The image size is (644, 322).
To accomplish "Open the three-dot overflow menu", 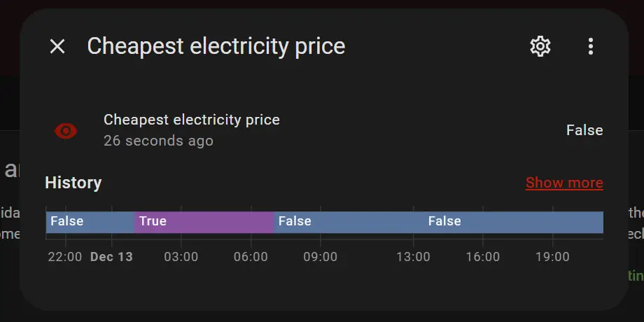I will (x=591, y=46).
